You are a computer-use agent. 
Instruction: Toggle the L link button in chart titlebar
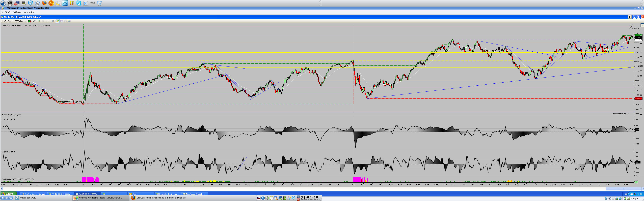click(630, 17)
